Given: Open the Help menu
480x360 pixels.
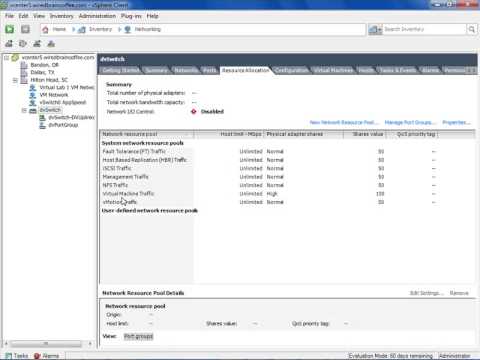Looking at the screenshot, I should click(x=152, y=16).
